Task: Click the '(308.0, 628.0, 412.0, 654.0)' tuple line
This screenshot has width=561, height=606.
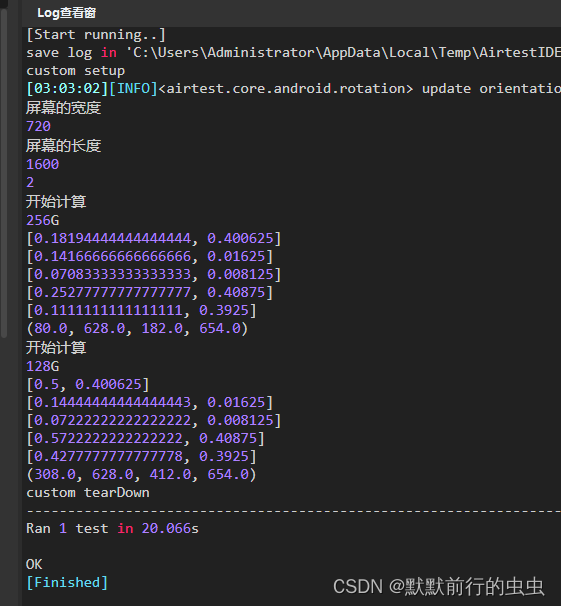Action: (x=141, y=474)
